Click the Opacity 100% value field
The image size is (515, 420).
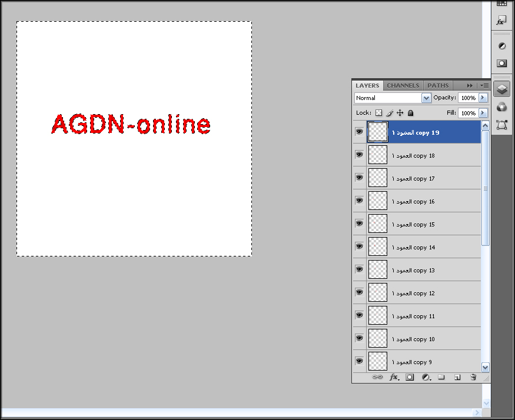pos(469,98)
